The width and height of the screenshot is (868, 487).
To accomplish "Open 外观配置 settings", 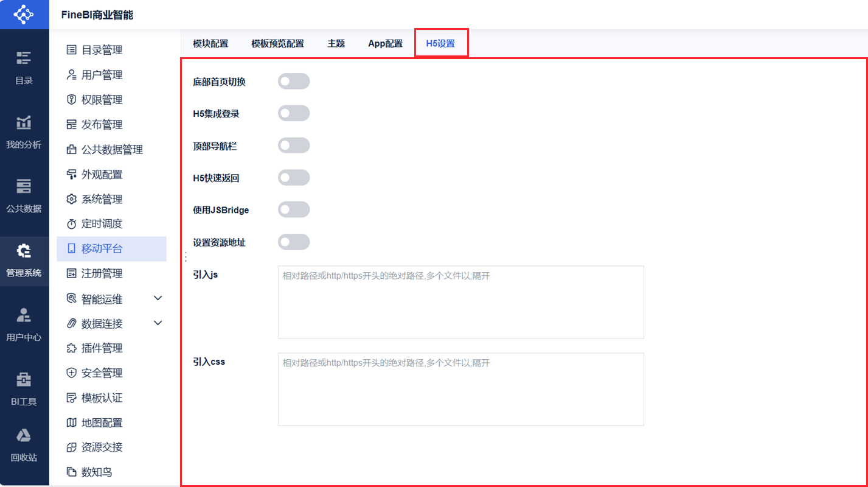I will click(99, 173).
